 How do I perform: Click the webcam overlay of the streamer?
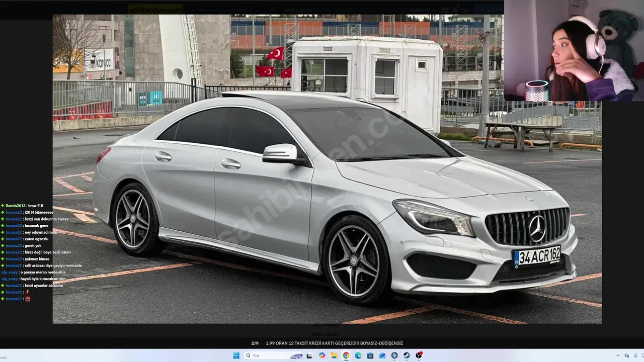tap(574, 50)
